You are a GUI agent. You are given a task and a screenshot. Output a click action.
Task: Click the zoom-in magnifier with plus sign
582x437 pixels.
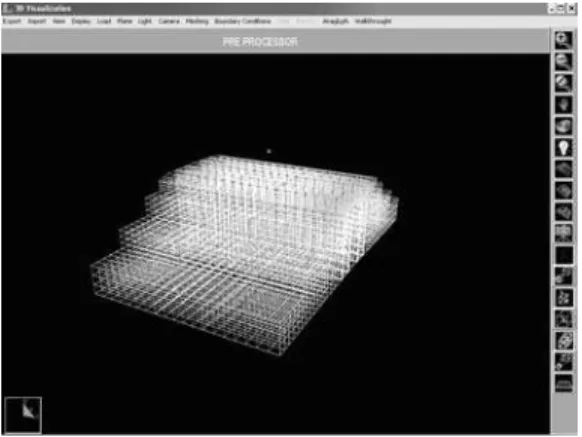click(563, 40)
